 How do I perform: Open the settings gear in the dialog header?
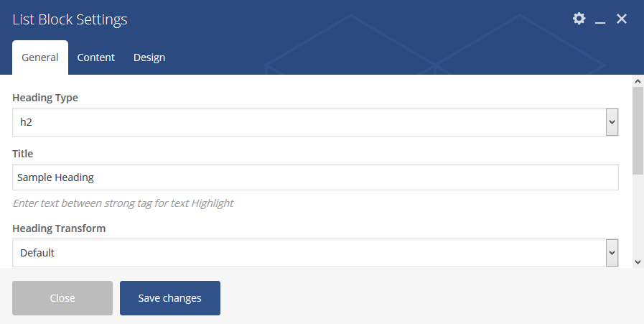(579, 19)
